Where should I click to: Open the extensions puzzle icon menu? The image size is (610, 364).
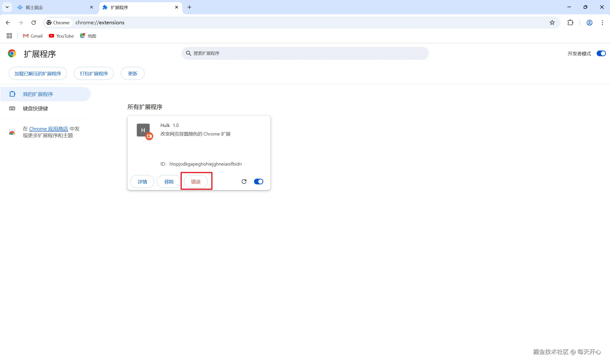click(x=570, y=23)
